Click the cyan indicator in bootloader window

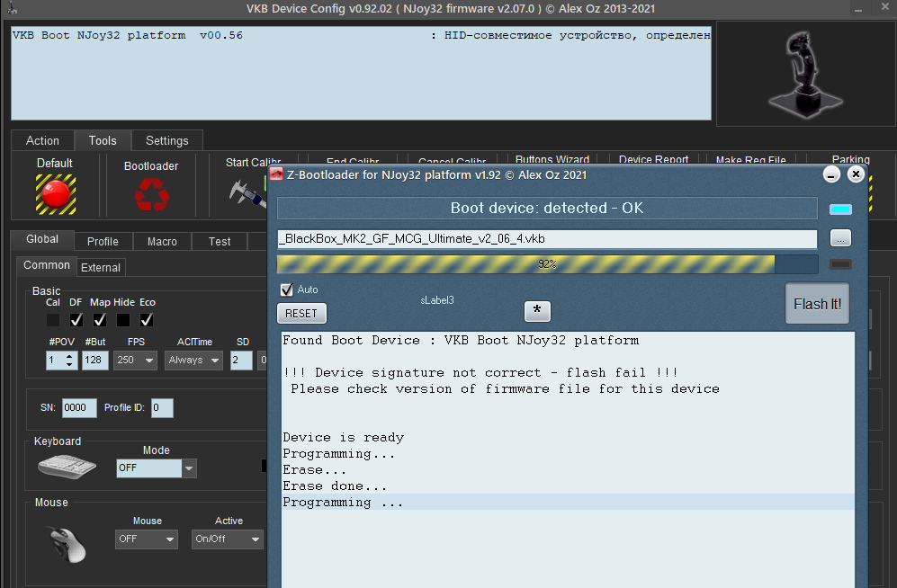[x=839, y=209]
